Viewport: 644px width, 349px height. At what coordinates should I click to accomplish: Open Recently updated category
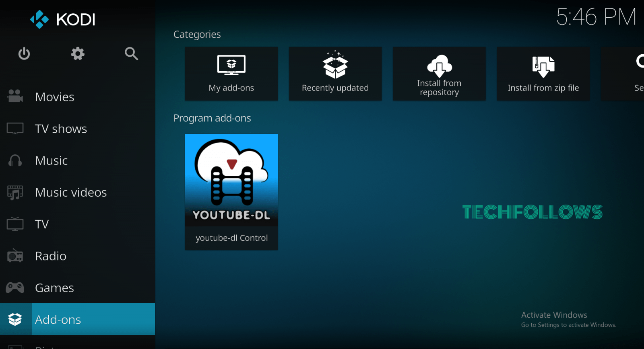click(x=335, y=74)
